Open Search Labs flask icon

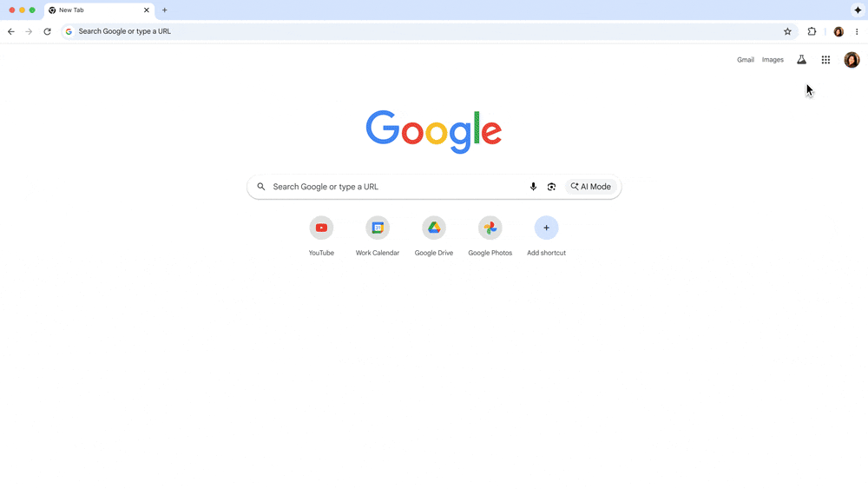coord(801,60)
